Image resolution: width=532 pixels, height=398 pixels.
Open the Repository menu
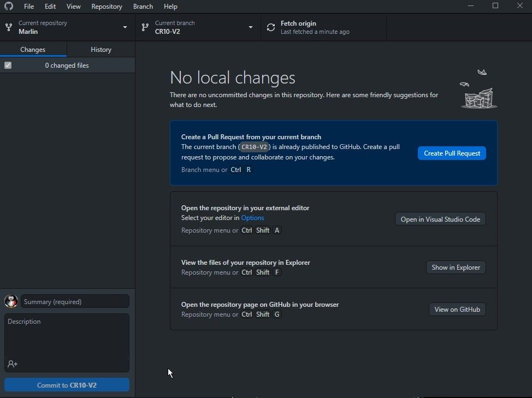107,6
